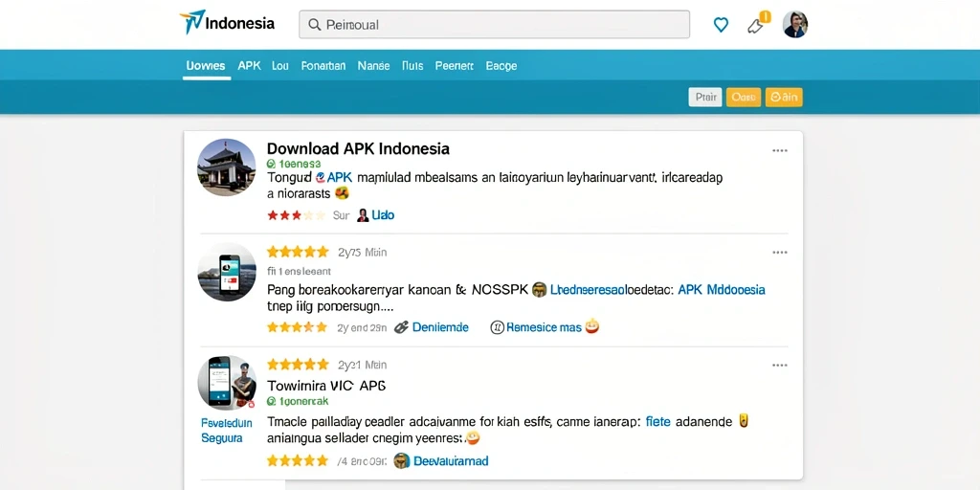The height and width of the screenshot is (490, 980).
Task: Select the Fonartian tab
Action: 323,66
